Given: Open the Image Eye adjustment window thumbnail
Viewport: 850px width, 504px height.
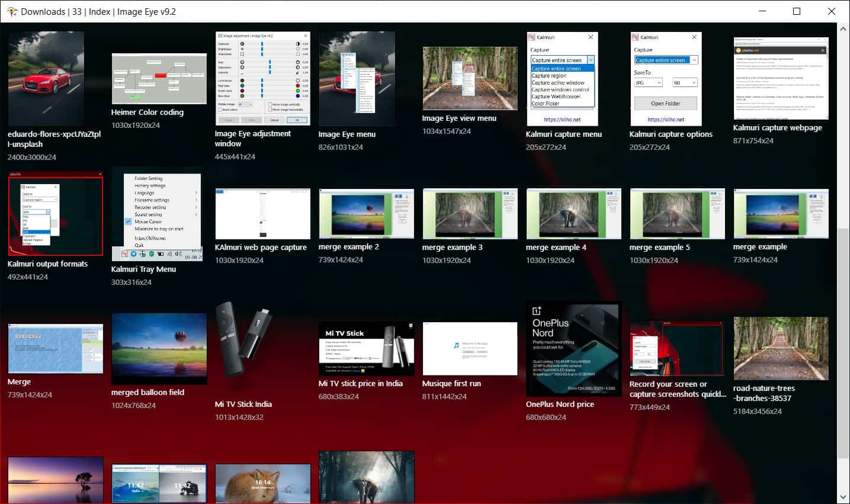Looking at the screenshot, I should pyautogui.click(x=262, y=78).
